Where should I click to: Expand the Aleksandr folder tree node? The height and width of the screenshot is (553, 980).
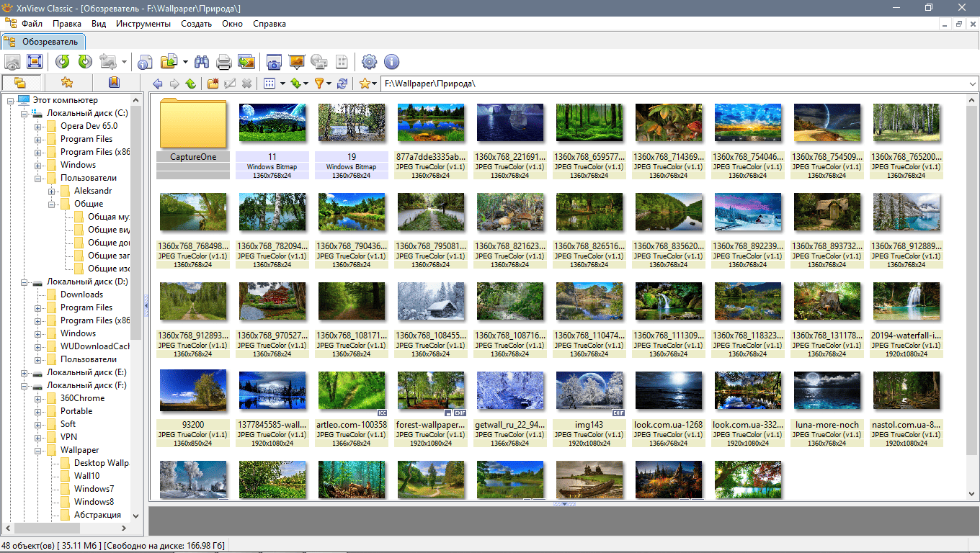[51, 192]
